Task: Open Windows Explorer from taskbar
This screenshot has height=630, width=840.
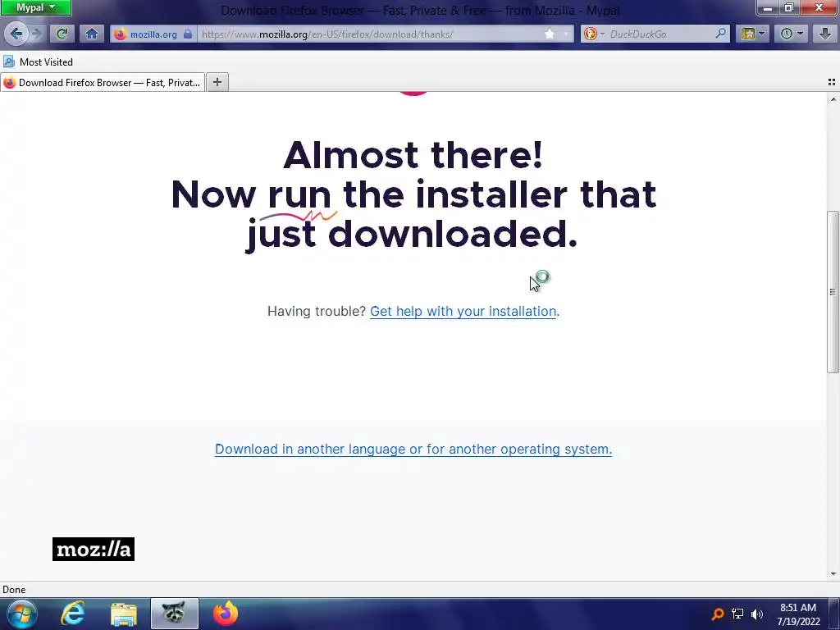Action: (124, 614)
